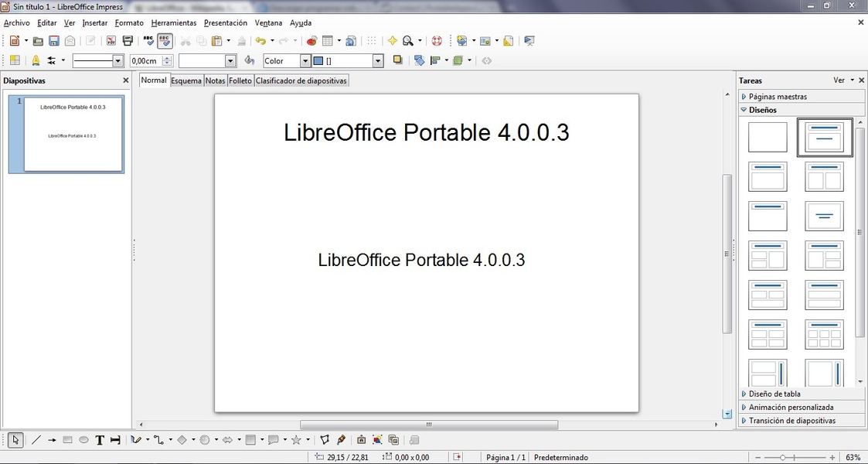The width and height of the screenshot is (868, 464).
Task: Switch to the Esquema view tab
Action: [186, 80]
